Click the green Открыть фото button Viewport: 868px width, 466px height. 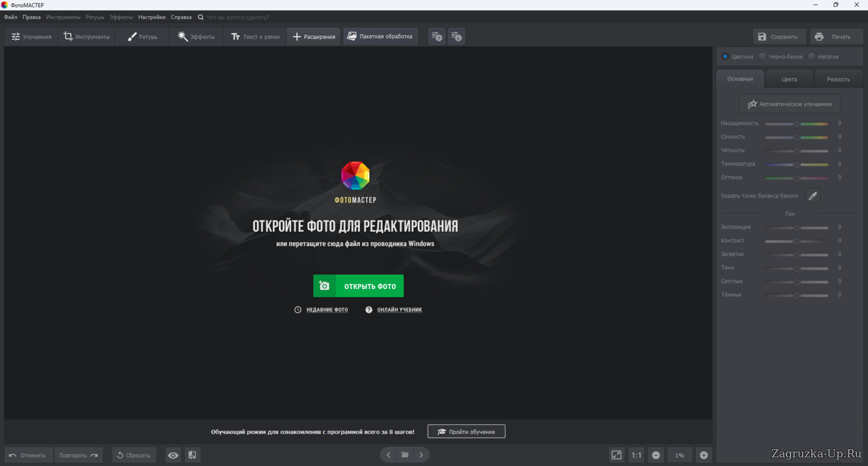coord(358,286)
